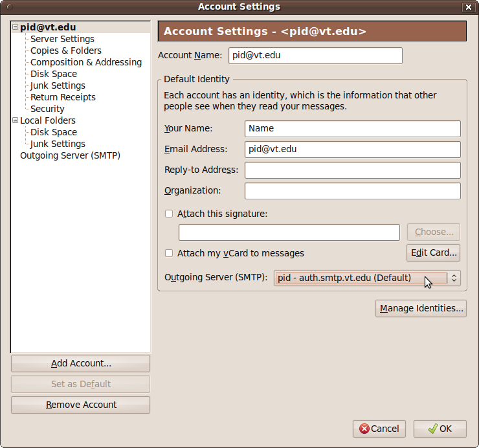Select Server Settings in the sidebar

(62, 39)
